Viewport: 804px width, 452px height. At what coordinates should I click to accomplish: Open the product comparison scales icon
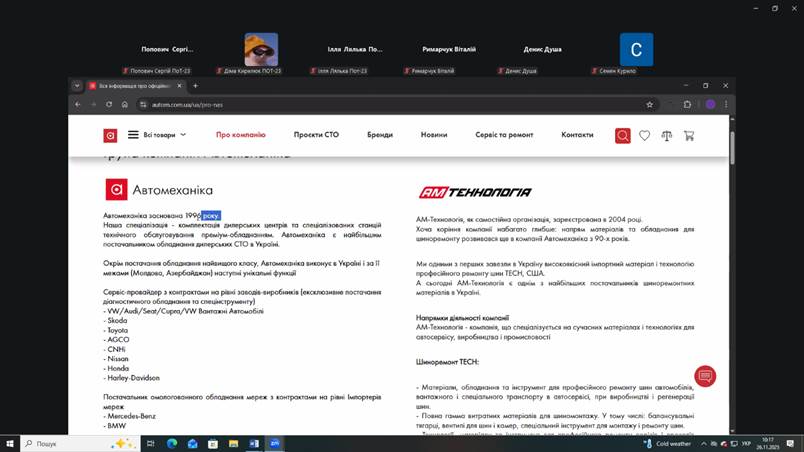point(667,135)
